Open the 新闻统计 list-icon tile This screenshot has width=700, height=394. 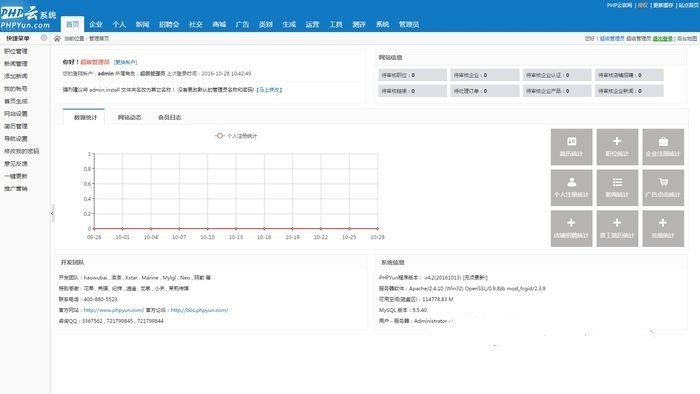click(x=617, y=188)
